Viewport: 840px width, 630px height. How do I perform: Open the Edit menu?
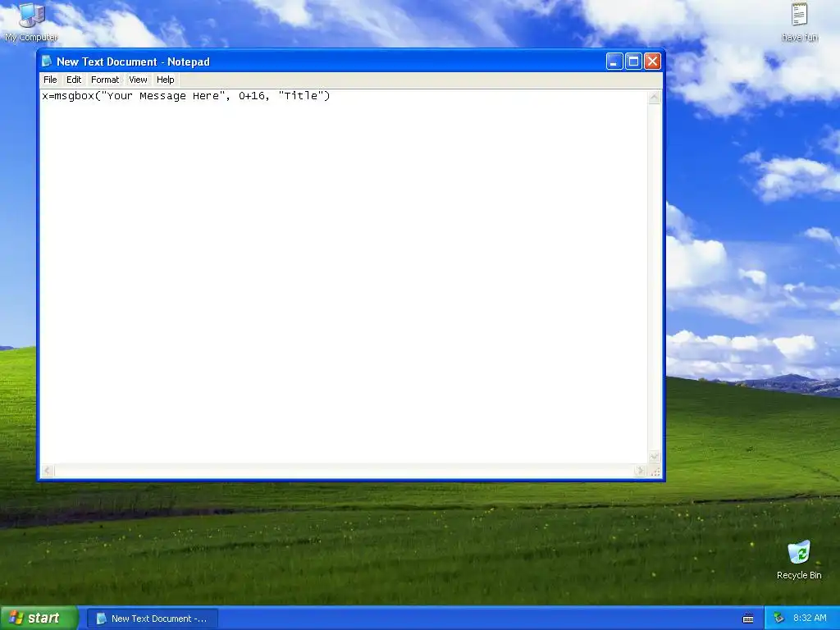73,80
